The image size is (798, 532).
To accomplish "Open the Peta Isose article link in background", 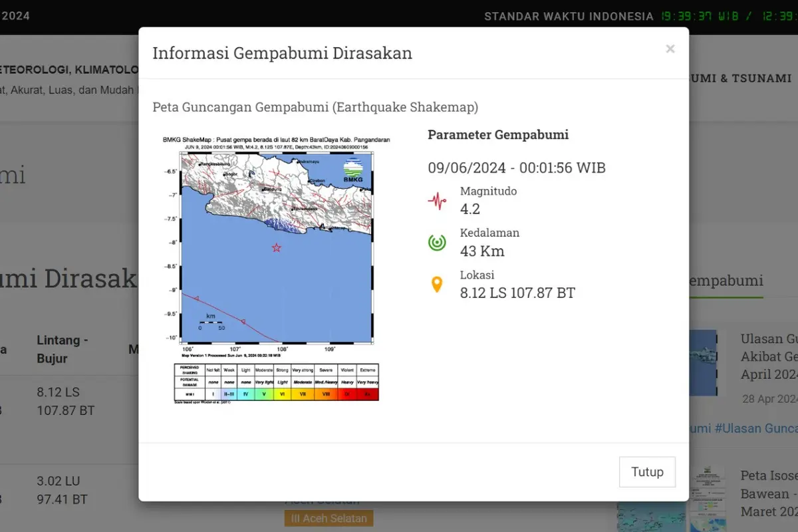I will pos(769,494).
